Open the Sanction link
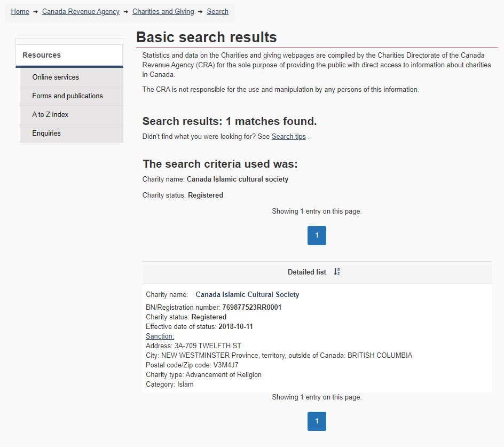This screenshot has width=504, height=447. point(160,336)
